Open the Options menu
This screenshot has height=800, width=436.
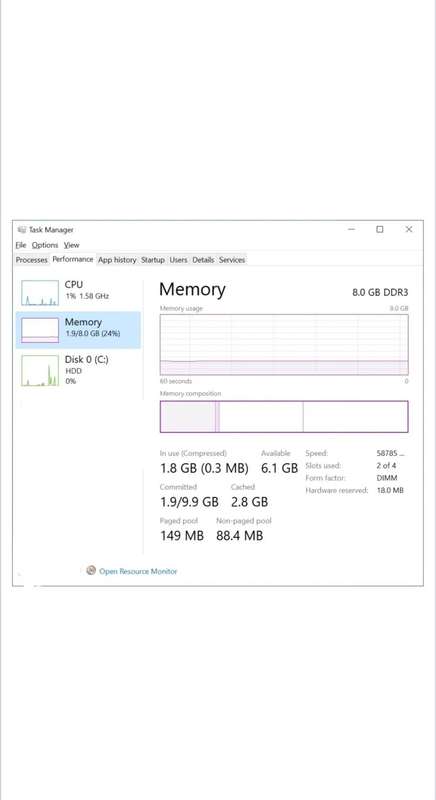pos(45,245)
